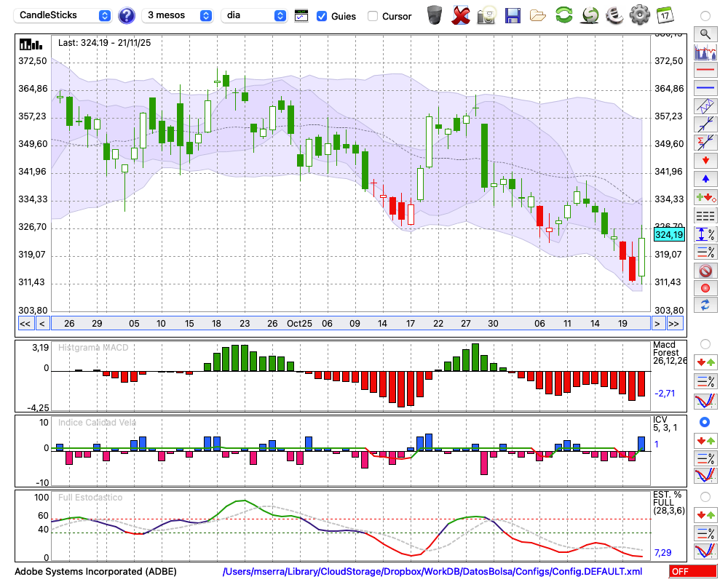
Task: Open the CandleSticks chart type dropdown
Action: coord(64,15)
